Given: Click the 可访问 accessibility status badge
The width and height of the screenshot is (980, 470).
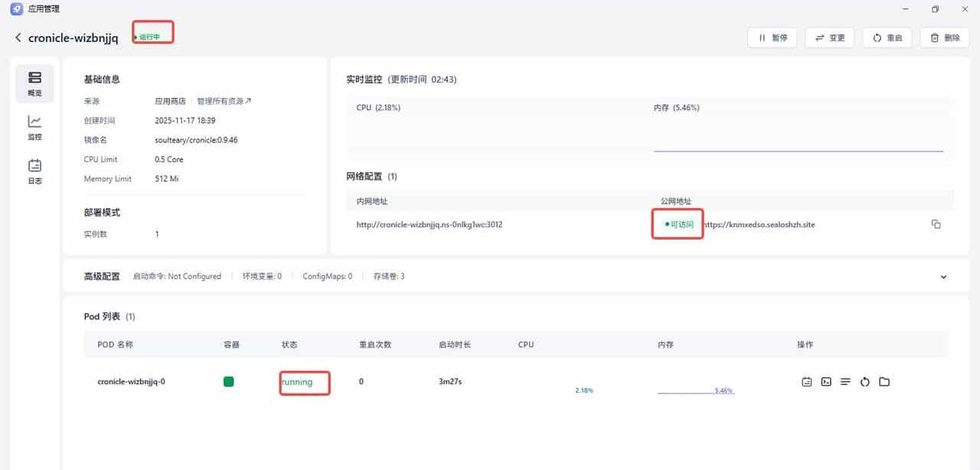Looking at the screenshot, I should 677,224.
